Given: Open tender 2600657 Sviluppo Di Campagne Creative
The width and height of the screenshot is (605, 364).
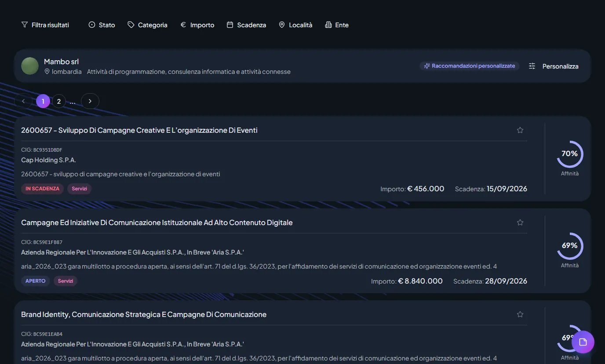Looking at the screenshot, I should click(139, 130).
